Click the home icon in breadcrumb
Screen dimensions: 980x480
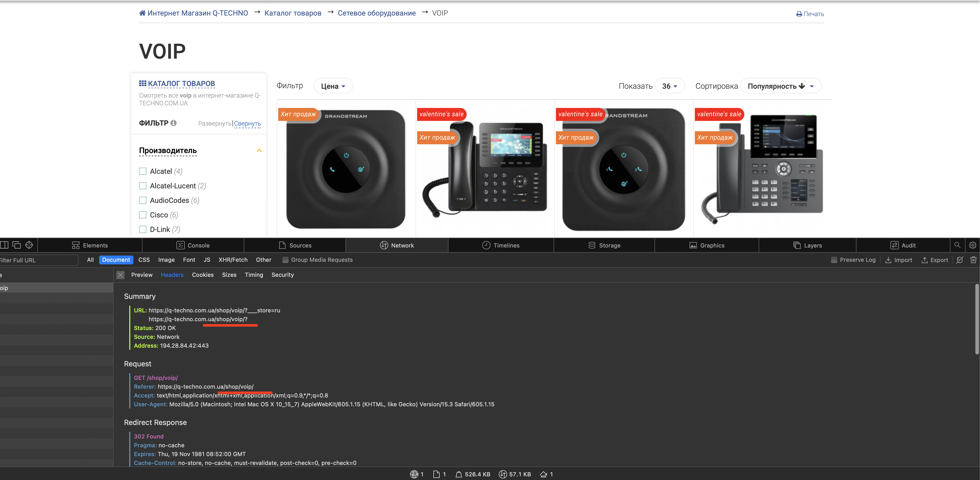coord(142,13)
